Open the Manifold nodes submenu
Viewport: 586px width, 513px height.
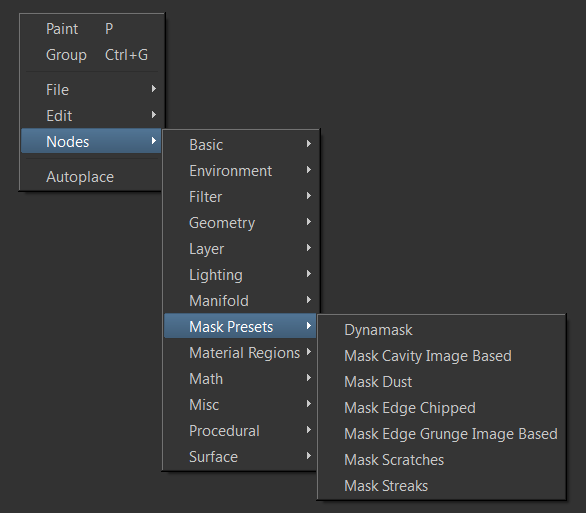241,301
